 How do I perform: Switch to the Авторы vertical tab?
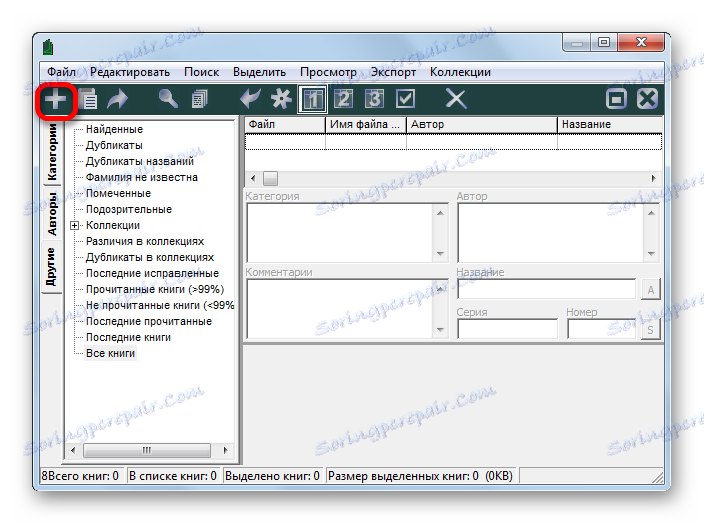52,214
